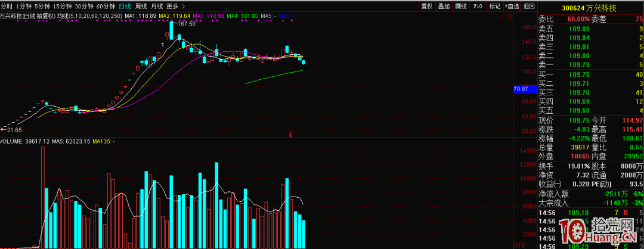Click the 叠加 overlay button
This screenshot has height=249, width=644.
(x=444, y=6)
